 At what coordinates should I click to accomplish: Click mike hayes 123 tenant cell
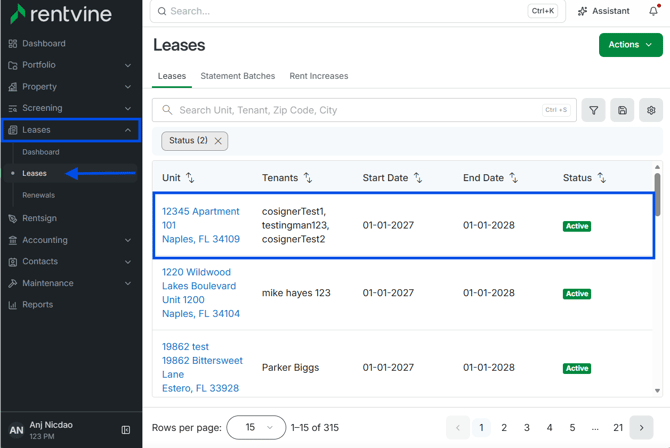[296, 293]
